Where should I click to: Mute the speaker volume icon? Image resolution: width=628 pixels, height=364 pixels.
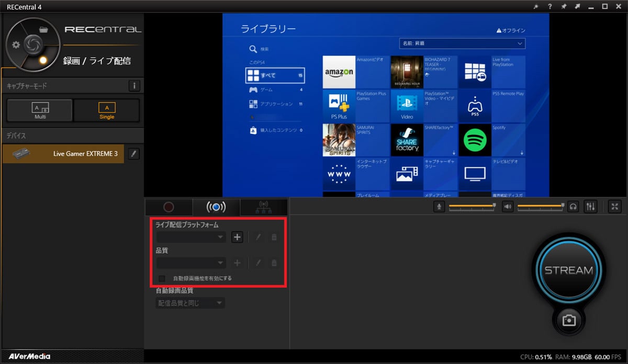point(508,207)
